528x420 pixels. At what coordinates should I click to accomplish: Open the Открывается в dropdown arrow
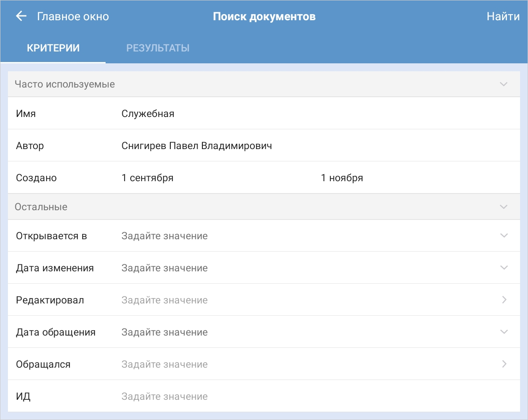(504, 236)
